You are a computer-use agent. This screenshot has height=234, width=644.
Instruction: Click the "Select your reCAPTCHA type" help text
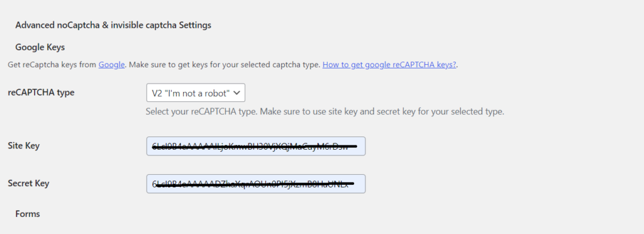point(325,111)
